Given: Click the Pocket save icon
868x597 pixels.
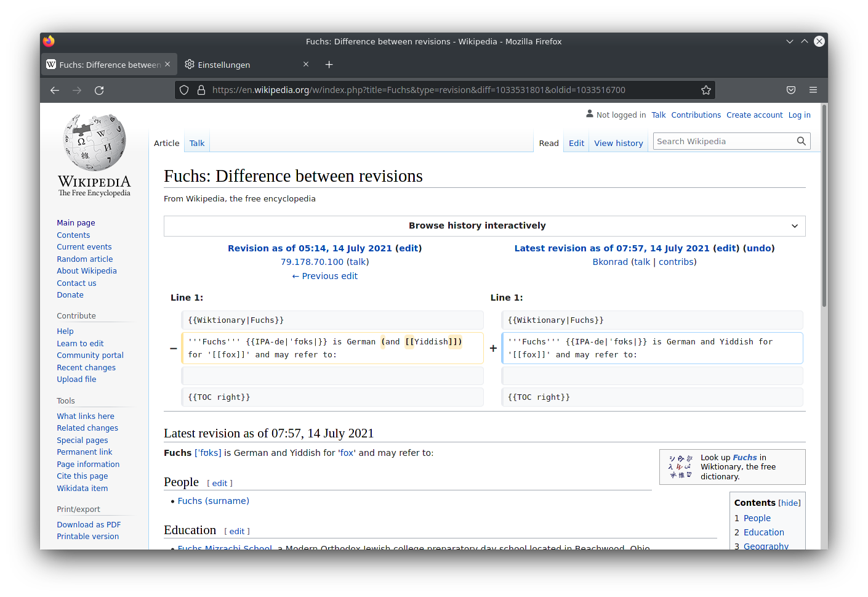Looking at the screenshot, I should tap(790, 90).
